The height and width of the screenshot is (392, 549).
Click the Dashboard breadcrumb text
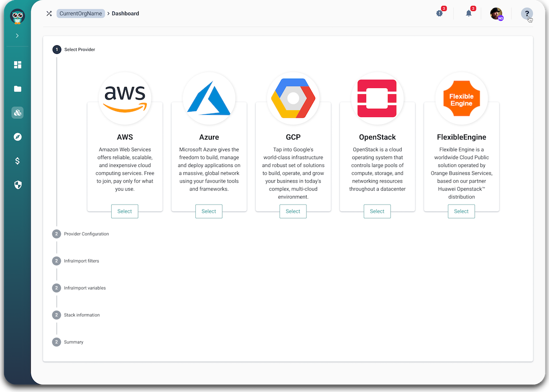click(125, 14)
